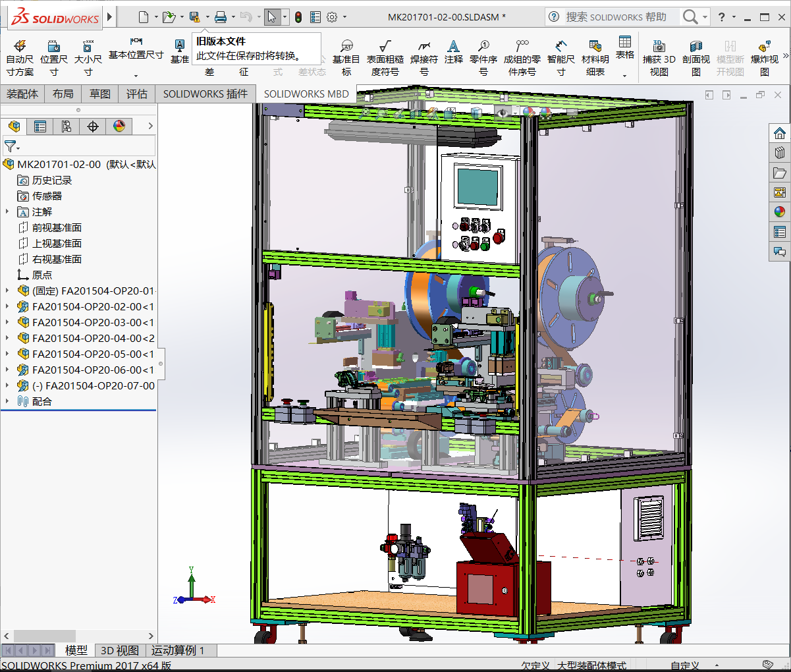Click the Help question mark button

coord(722,16)
